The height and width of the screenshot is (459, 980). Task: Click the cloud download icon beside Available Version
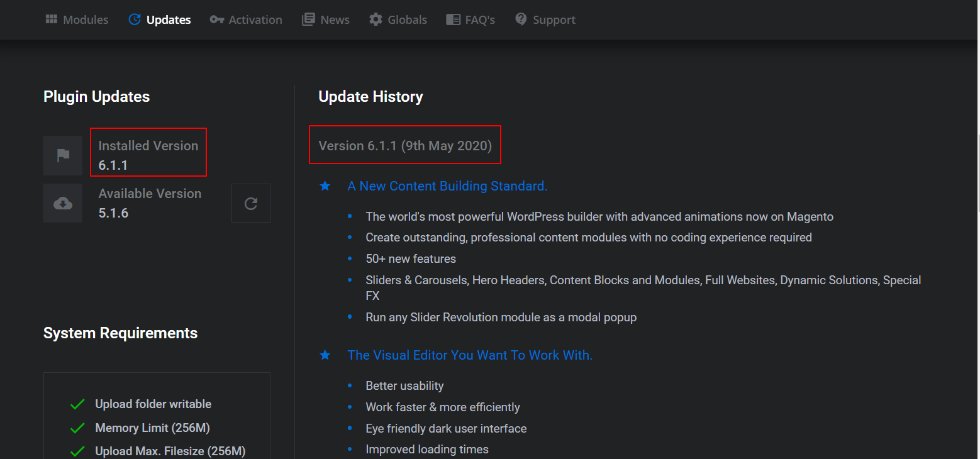63,203
